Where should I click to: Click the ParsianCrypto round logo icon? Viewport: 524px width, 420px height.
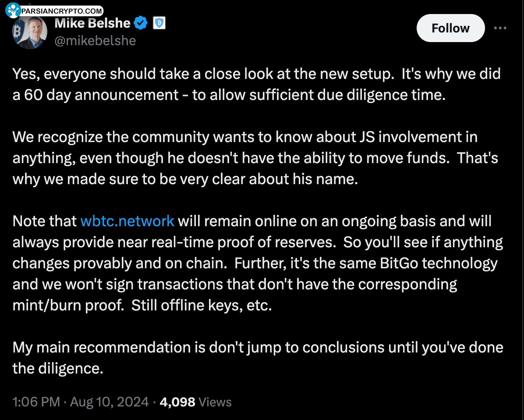pyautogui.click(x=13, y=10)
